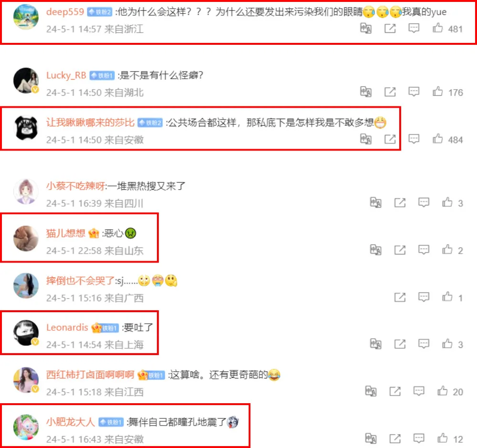Like deep559's comment with 481 likes
The width and height of the screenshot is (477, 448).
[x=437, y=28]
